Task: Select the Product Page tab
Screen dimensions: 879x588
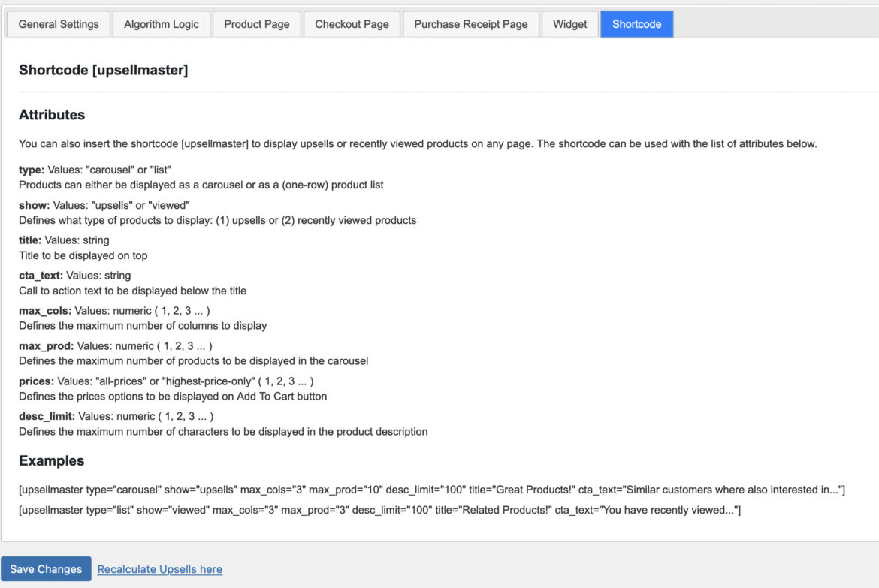Action: pyautogui.click(x=256, y=23)
